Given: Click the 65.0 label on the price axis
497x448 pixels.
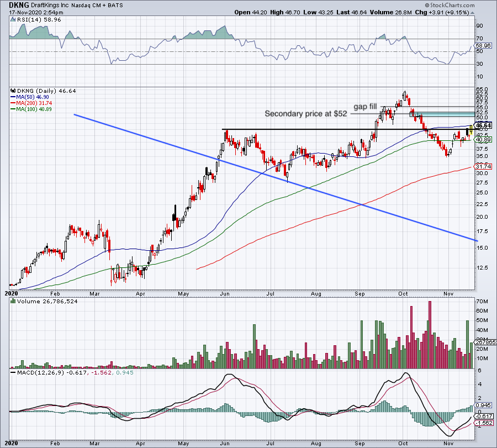Looking at the screenshot, I should (x=482, y=89).
